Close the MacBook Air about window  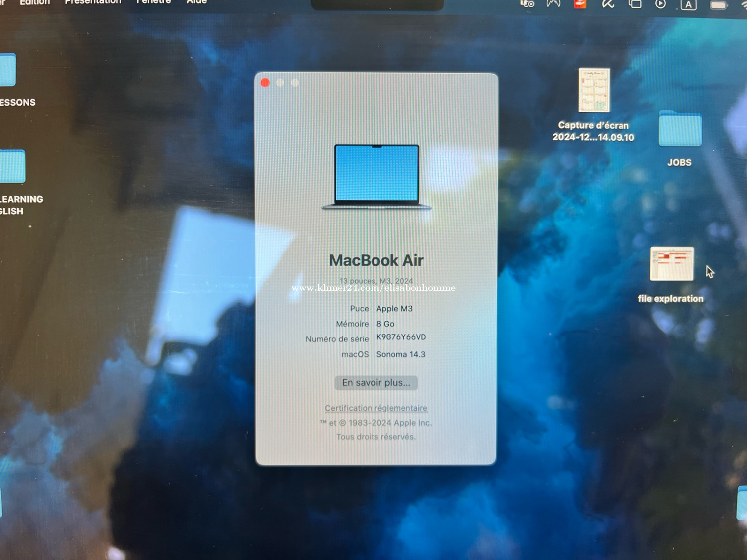click(x=265, y=83)
